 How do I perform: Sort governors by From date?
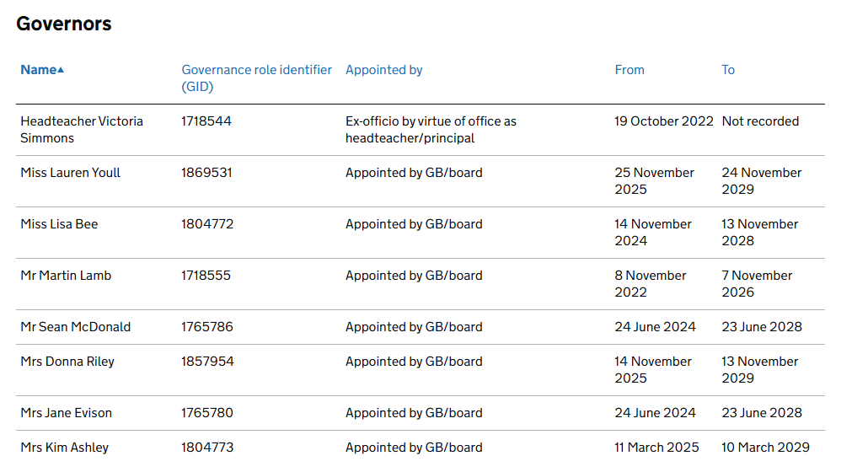[x=629, y=70]
